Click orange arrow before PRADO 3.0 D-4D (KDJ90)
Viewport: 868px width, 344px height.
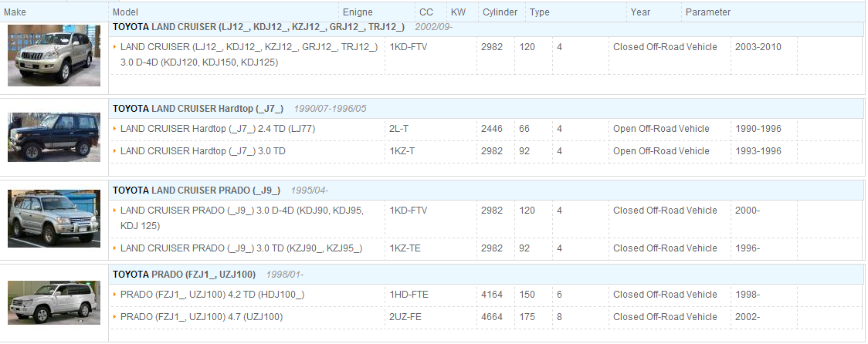coord(114,210)
